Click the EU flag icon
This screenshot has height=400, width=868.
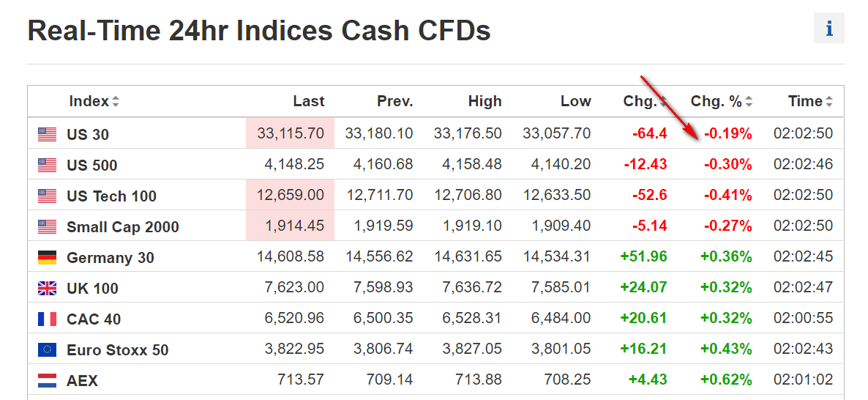tap(48, 349)
